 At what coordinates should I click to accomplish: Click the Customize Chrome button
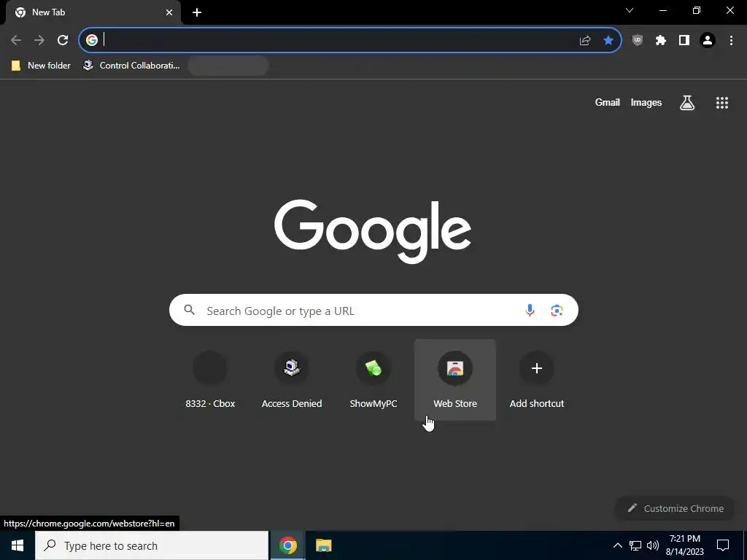tap(676, 508)
